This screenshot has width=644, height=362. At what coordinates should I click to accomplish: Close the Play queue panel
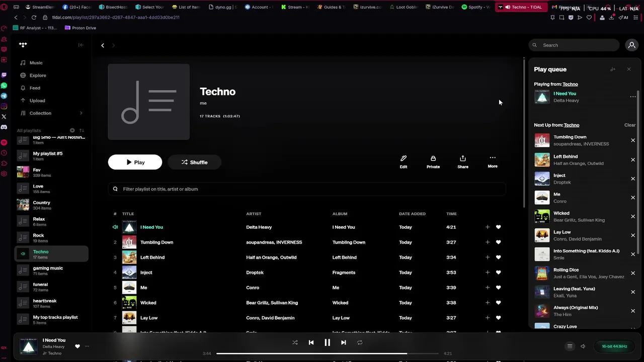629,69
